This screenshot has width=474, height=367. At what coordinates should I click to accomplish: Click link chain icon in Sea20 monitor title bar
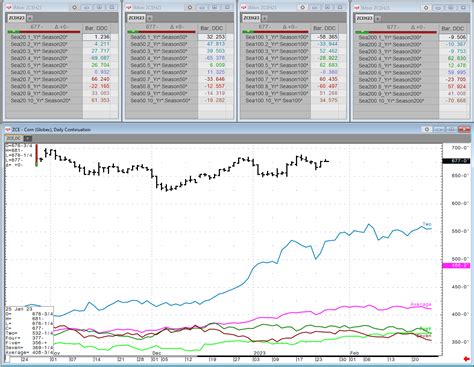(87, 7)
